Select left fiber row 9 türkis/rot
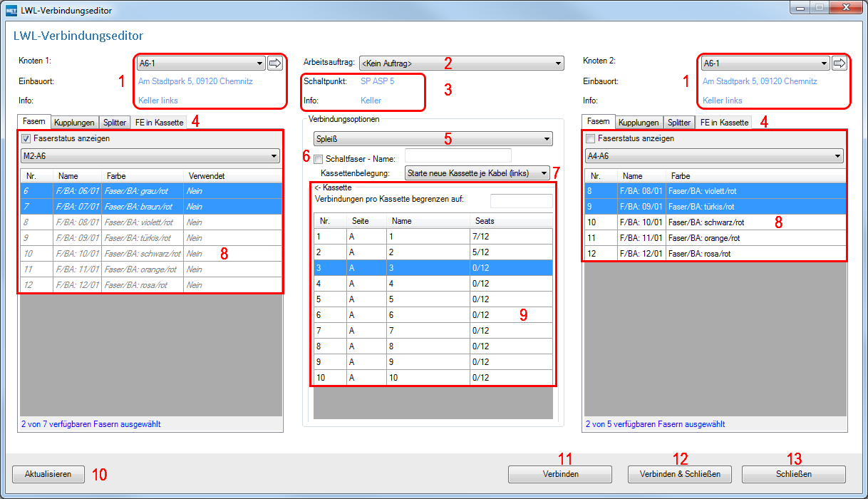This screenshot has width=868, height=499. [151, 238]
